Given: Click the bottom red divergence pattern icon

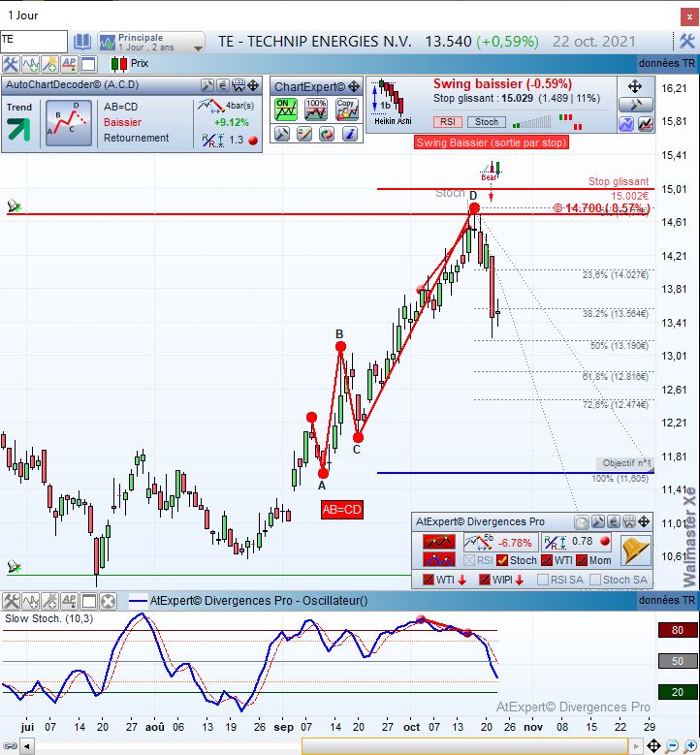Looking at the screenshot, I should [x=439, y=559].
